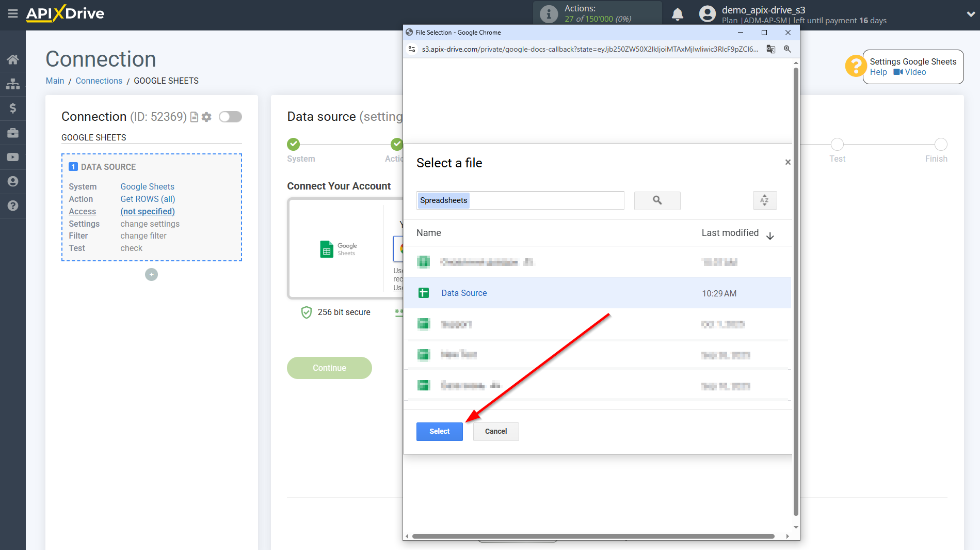Open the connections sitemap icon in sidebar
The width and height of the screenshot is (980, 550).
point(13,84)
